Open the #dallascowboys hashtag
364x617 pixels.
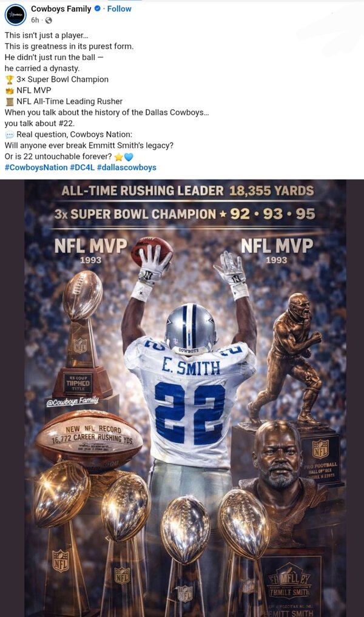pyautogui.click(x=127, y=167)
